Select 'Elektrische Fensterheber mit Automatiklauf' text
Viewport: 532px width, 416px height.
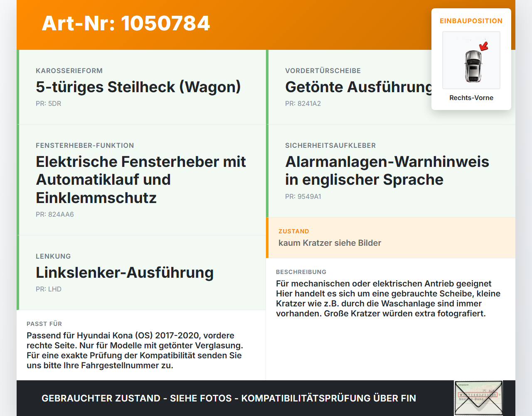[x=141, y=171]
